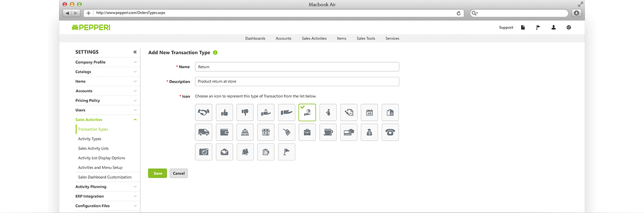Choose the open envelope icon
This screenshot has width=644, height=213.
pyautogui.click(x=224, y=152)
